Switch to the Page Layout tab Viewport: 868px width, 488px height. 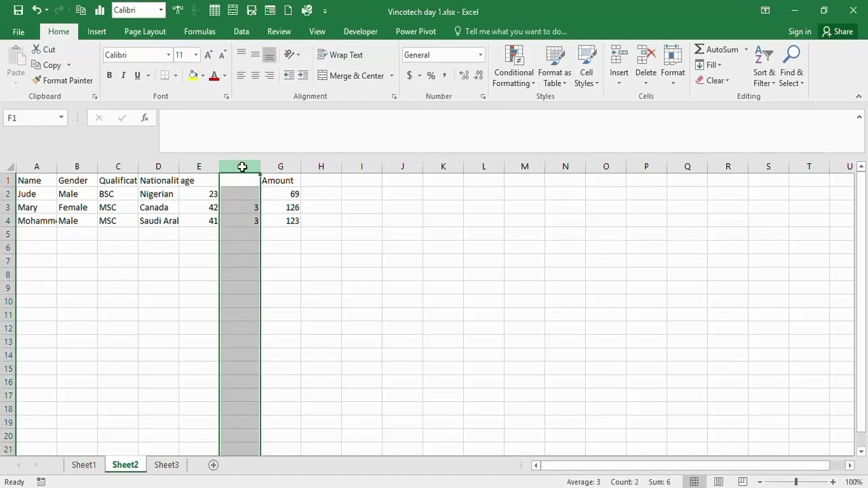[x=145, y=31]
